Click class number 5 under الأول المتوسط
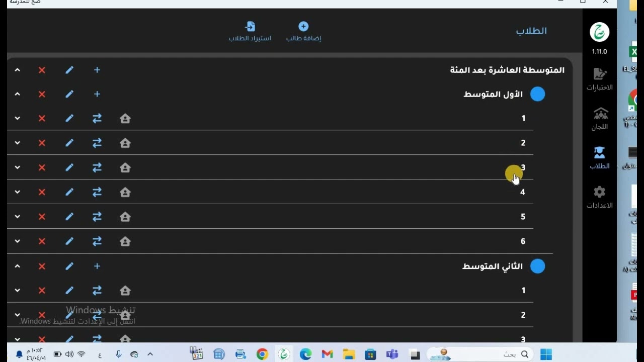The image size is (644, 362). click(523, 217)
